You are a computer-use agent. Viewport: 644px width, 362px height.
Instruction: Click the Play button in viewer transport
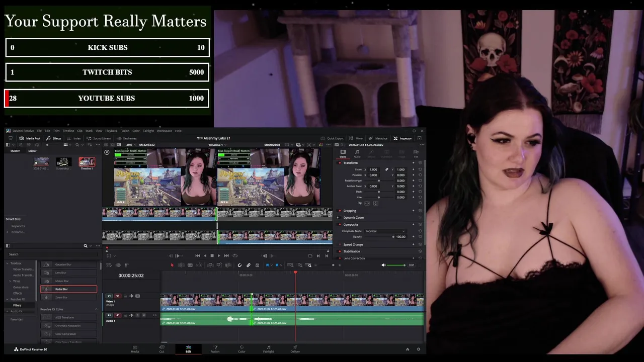click(x=219, y=255)
